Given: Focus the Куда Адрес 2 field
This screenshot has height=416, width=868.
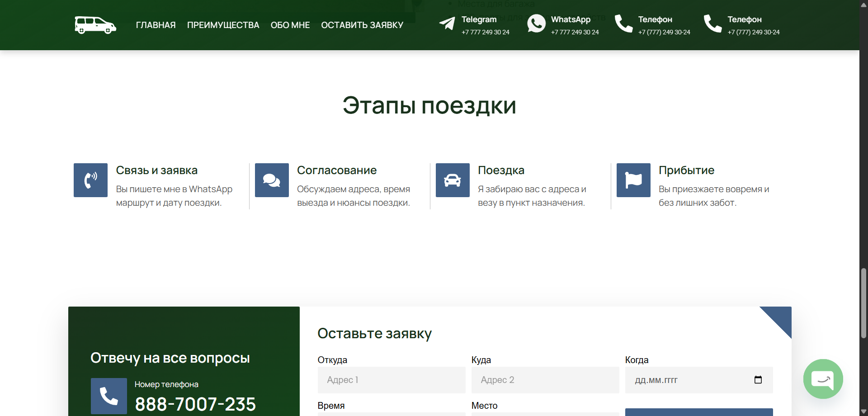Looking at the screenshot, I should click(545, 380).
